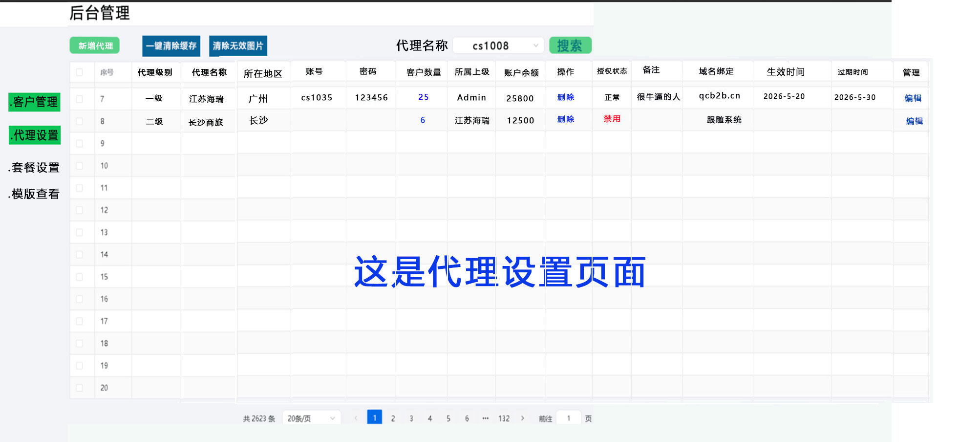Click the 共 2623 条 total count
980x442 pixels.
(x=259, y=419)
